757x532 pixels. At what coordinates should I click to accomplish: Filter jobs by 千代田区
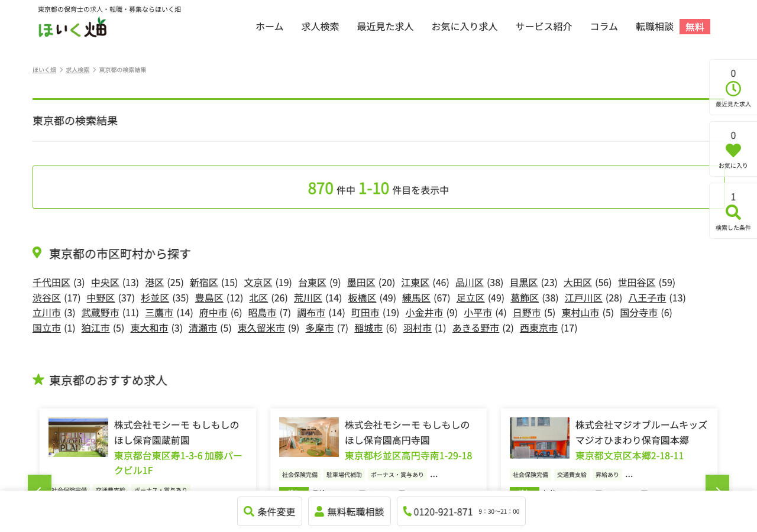coord(51,283)
